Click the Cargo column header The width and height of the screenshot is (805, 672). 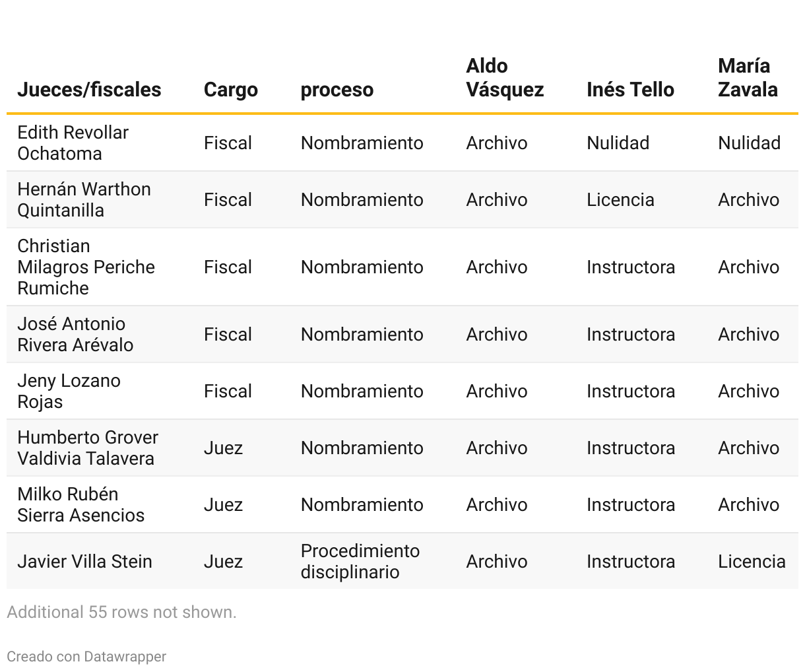tap(230, 90)
